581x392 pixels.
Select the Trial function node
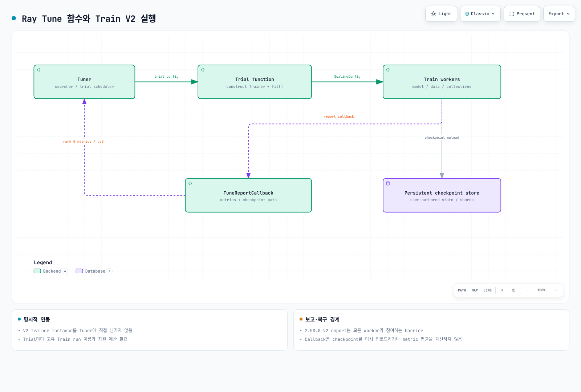point(255,82)
